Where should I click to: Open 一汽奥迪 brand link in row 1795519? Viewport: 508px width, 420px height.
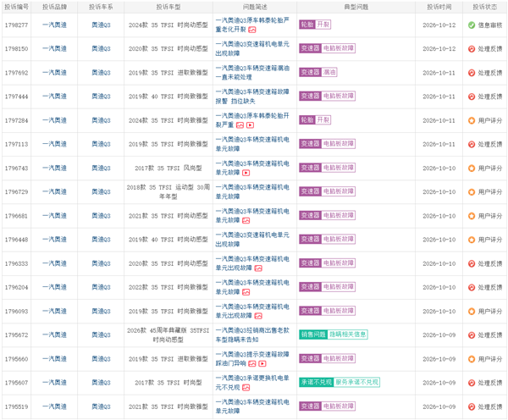point(54,406)
